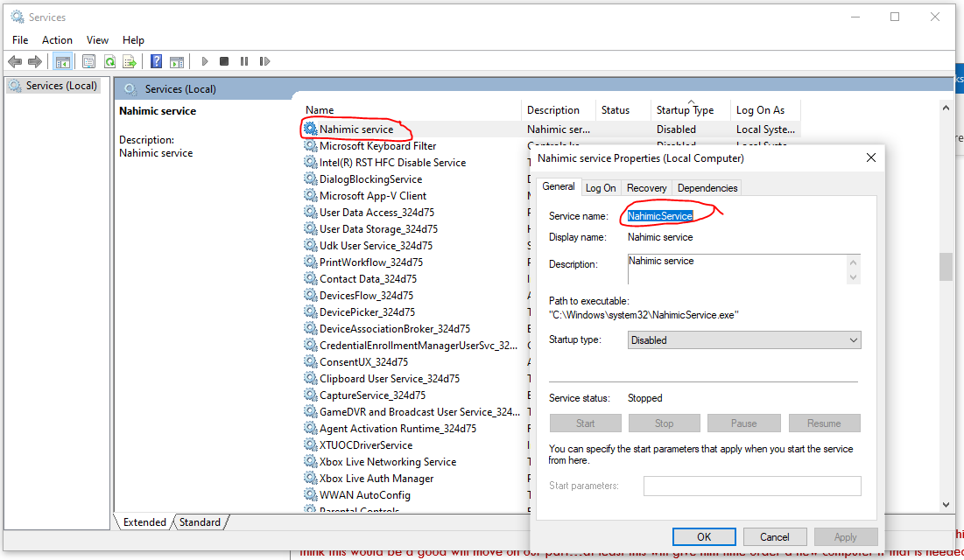Click the highlighted NahimicService name field

[659, 216]
